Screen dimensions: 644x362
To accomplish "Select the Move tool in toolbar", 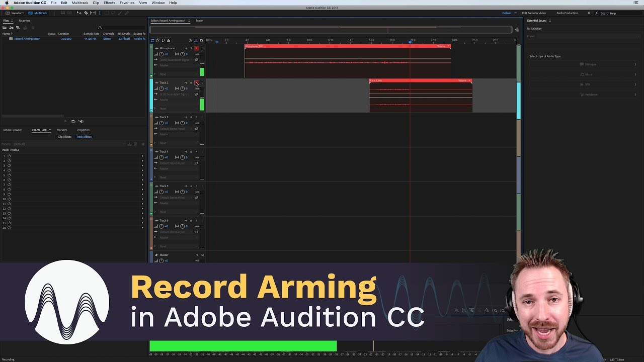I will click(79, 13).
